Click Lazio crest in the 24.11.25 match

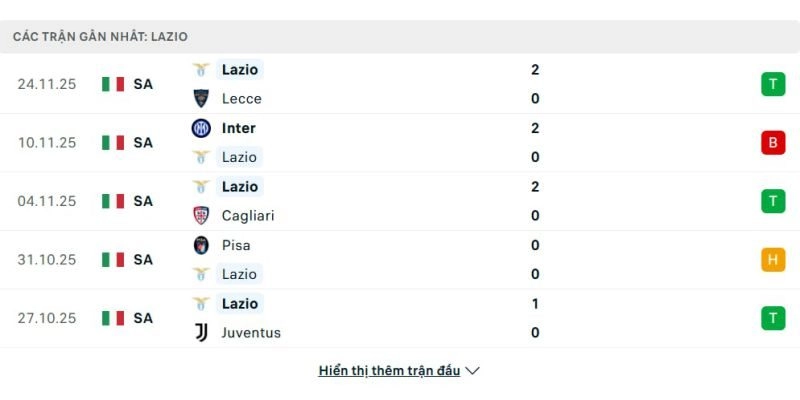click(201, 69)
